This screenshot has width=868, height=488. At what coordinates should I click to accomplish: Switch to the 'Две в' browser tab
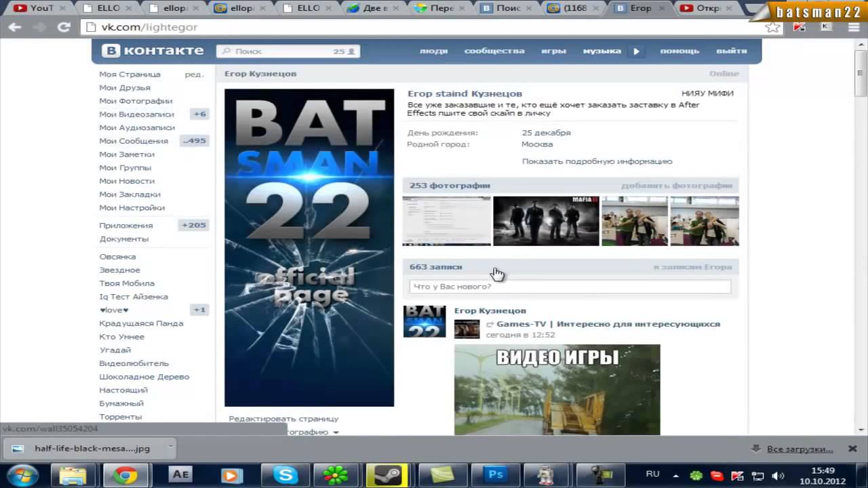(x=373, y=9)
